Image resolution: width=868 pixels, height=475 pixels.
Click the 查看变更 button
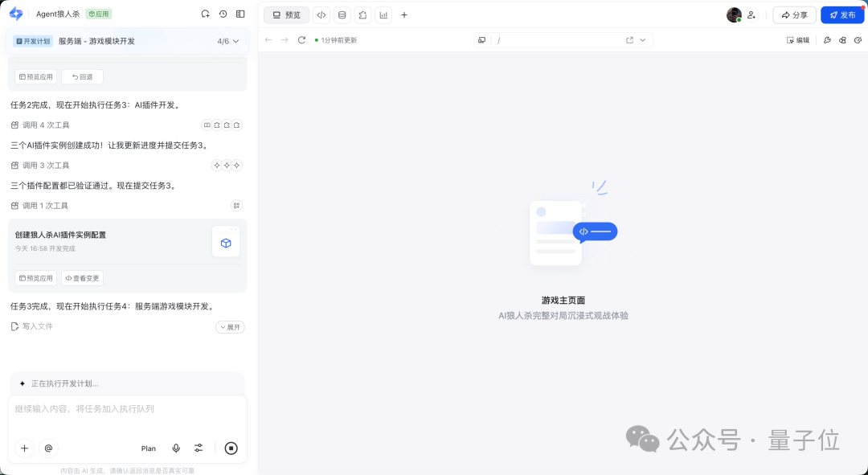83,278
